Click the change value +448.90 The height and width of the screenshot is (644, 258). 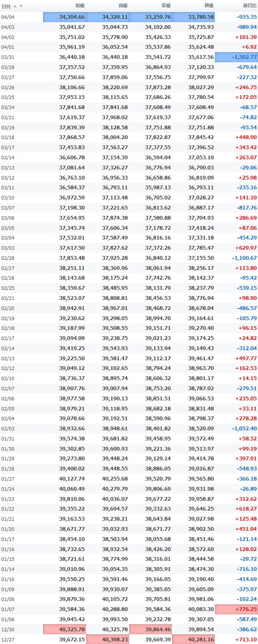(246, 137)
